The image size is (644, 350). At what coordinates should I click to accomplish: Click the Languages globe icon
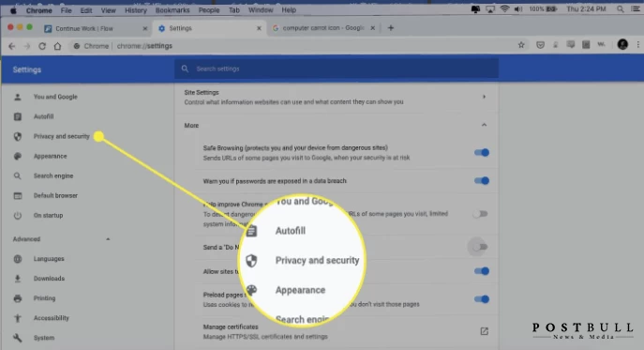pos(17,259)
